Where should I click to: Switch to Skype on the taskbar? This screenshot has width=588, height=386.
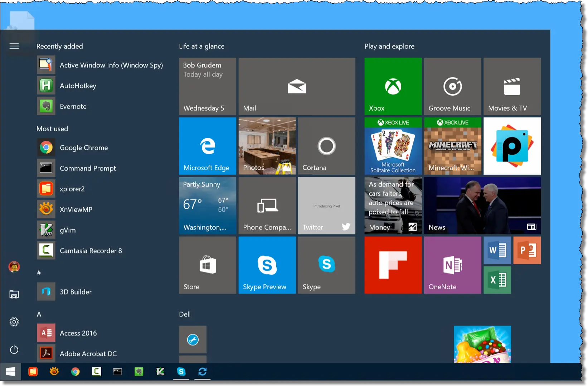point(181,372)
